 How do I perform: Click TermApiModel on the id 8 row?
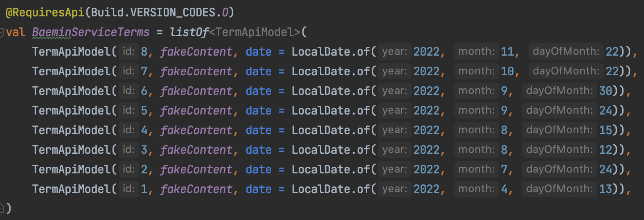pos(71,52)
